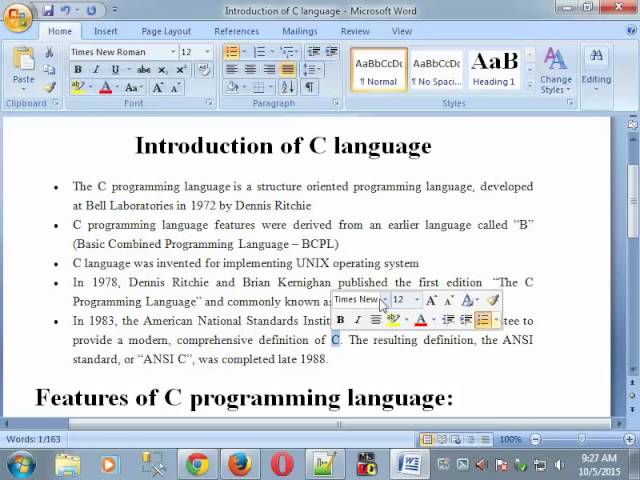
Task: Click the zoom in plus button
Action: (x=629, y=440)
